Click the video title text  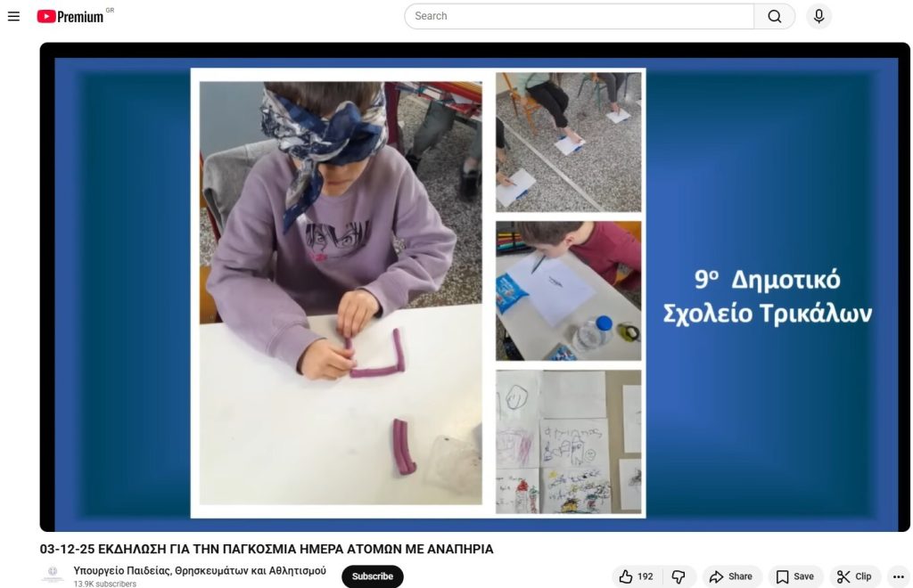(x=267, y=549)
